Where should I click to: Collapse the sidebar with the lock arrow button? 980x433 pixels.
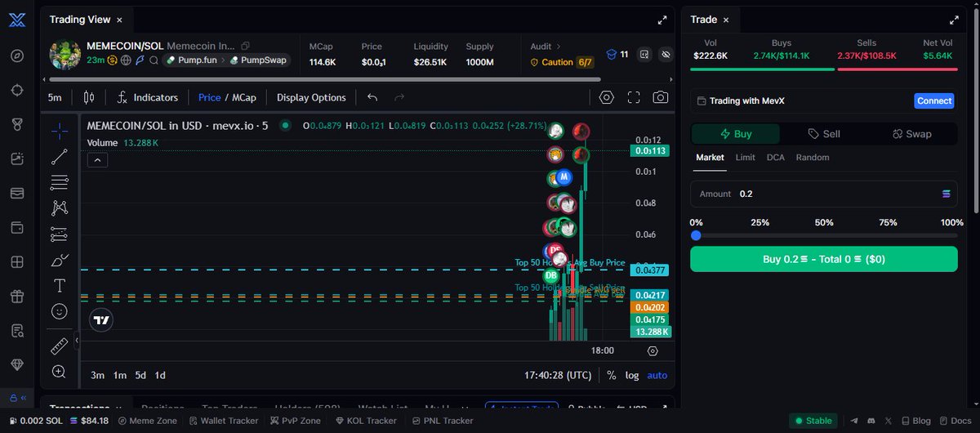pos(17,398)
